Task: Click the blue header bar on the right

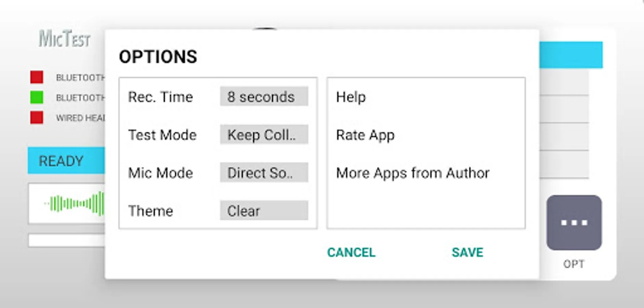Action: [x=571, y=55]
